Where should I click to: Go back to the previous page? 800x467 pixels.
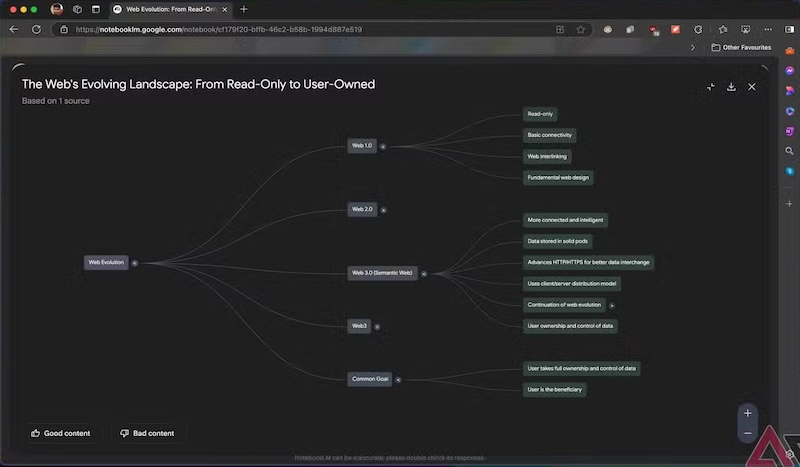pos(14,29)
